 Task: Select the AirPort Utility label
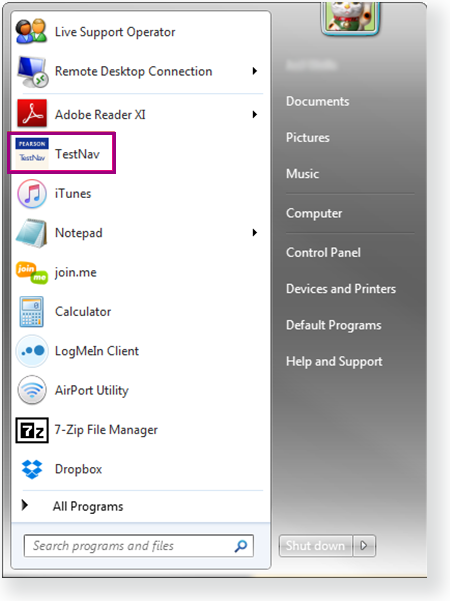coord(92,390)
